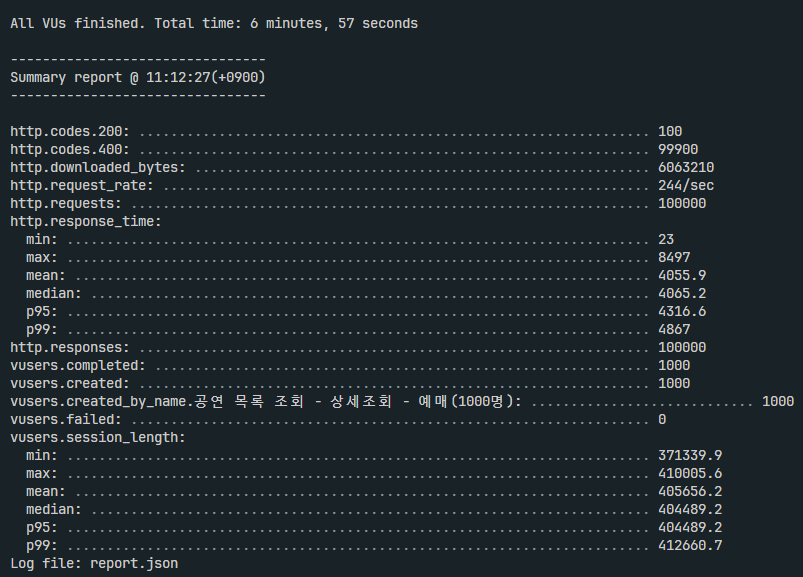
Task: Select the session p99 value 412660.7
Action: point(690,545)
